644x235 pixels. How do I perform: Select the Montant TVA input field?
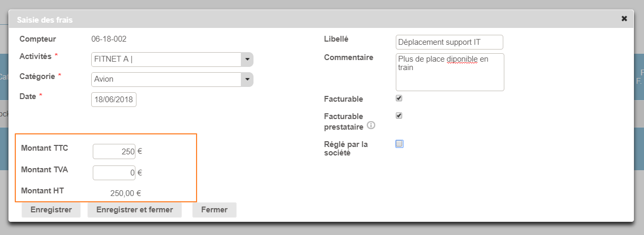pyautogui.click(x=114, y=172)
